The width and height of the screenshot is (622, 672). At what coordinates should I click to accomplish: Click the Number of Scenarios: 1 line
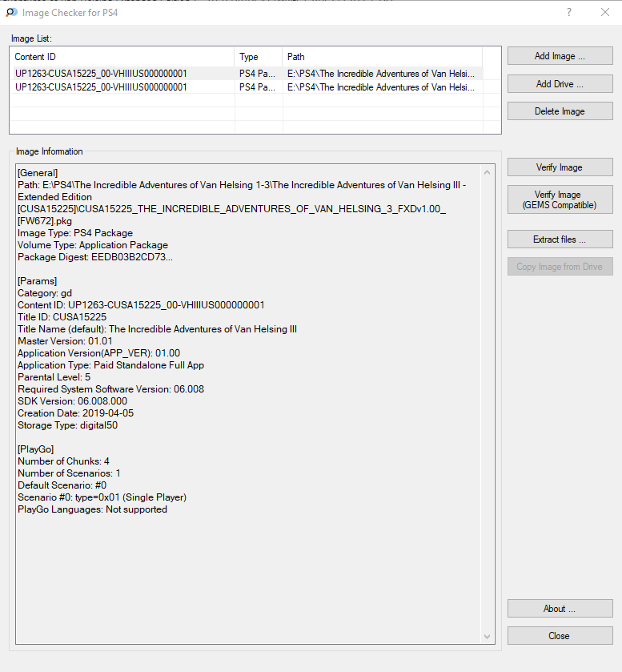coord(69,473)
